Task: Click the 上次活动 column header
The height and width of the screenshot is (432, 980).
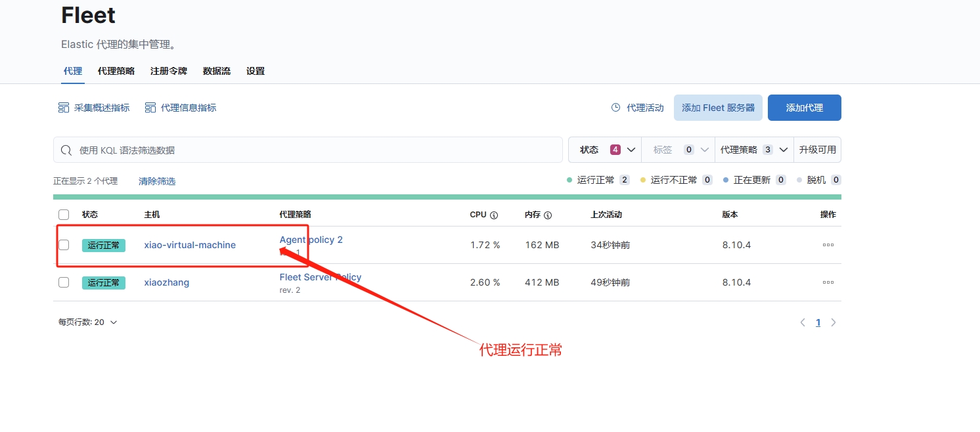Action: 606,215
